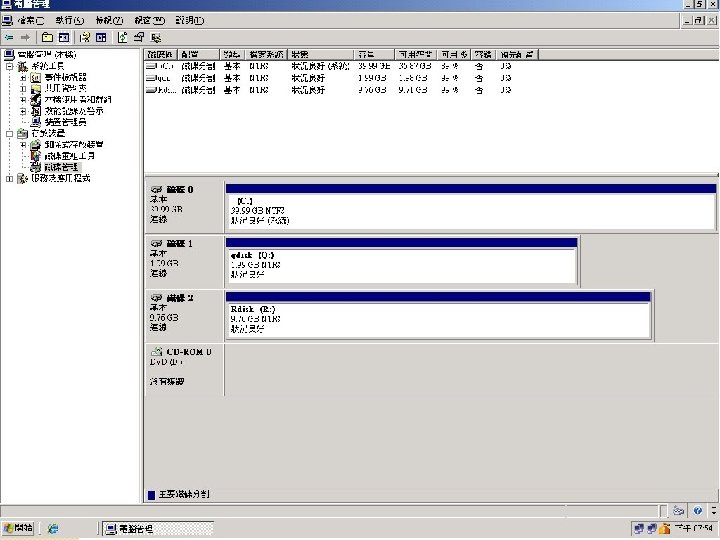Select the Disk 0 label panel
Screen dimensions: 720x540
(x=184, y=207)
